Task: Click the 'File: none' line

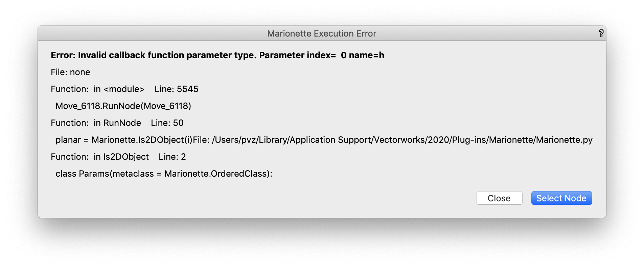Action: (70, 72)
